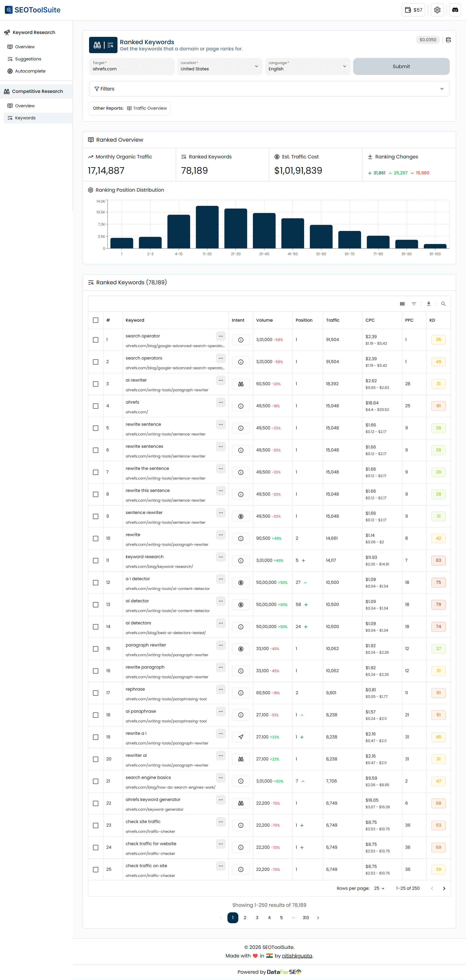Open the Discord icon in header
Screen dimensions: 466x980
[x=455, y=10]
